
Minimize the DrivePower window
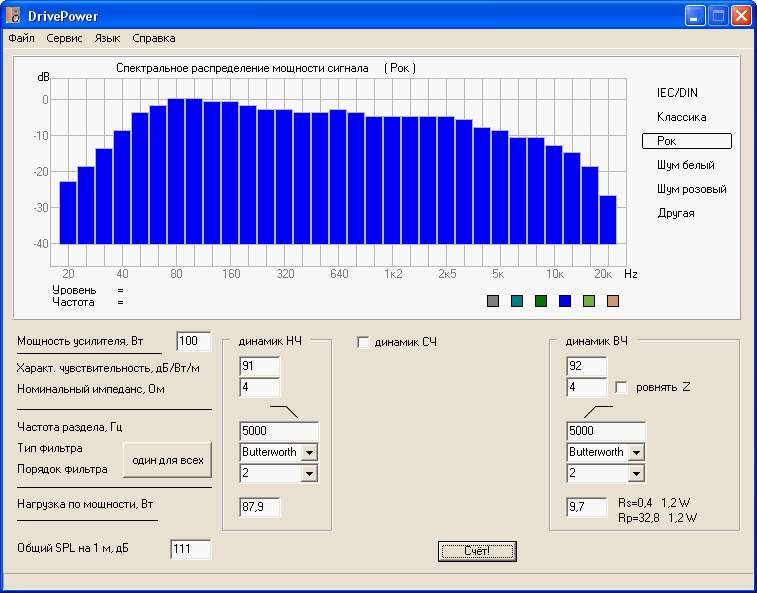[x=695, y=16]
